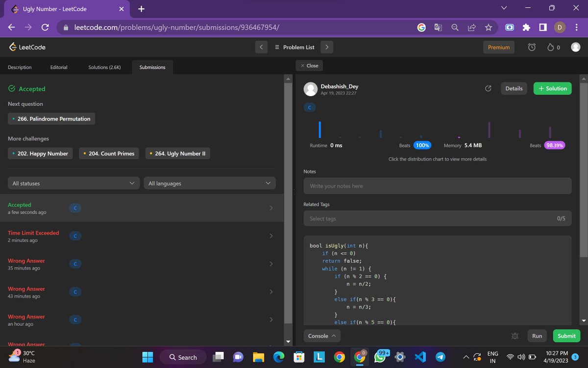Viewport: 588px width, 368px height.
Task: Go to previous problem arrow
Action: pos(261,47)
